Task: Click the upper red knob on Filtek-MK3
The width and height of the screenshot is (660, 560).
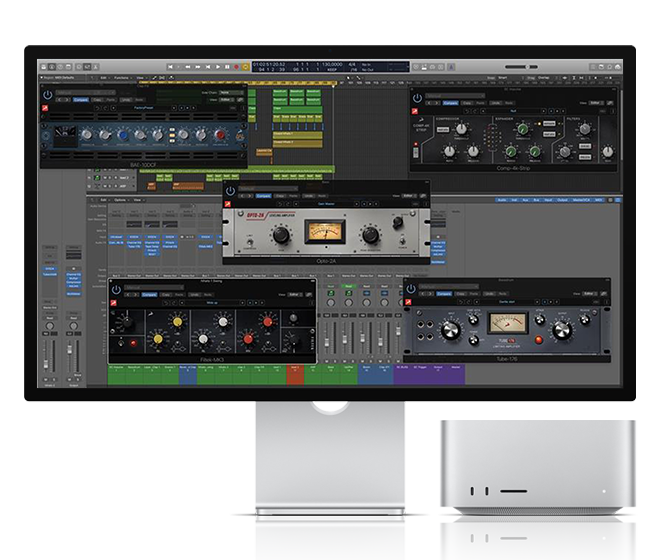Action: click(268, 322)
